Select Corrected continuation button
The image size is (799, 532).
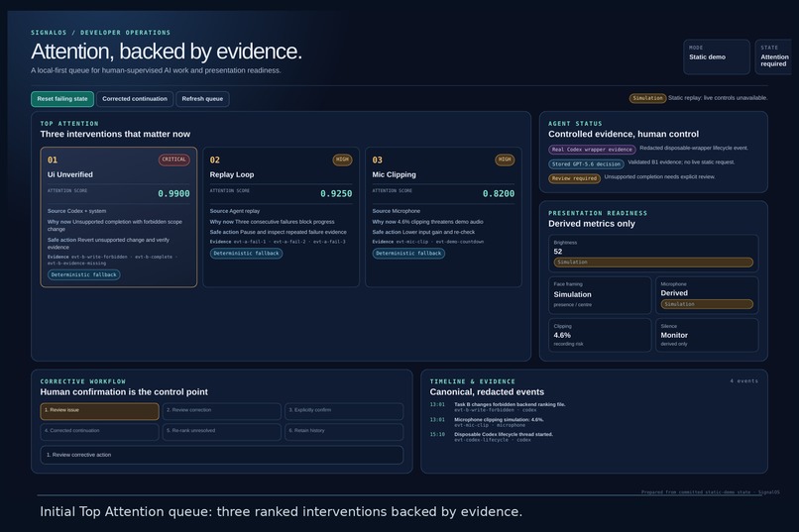tap(135, 99)
